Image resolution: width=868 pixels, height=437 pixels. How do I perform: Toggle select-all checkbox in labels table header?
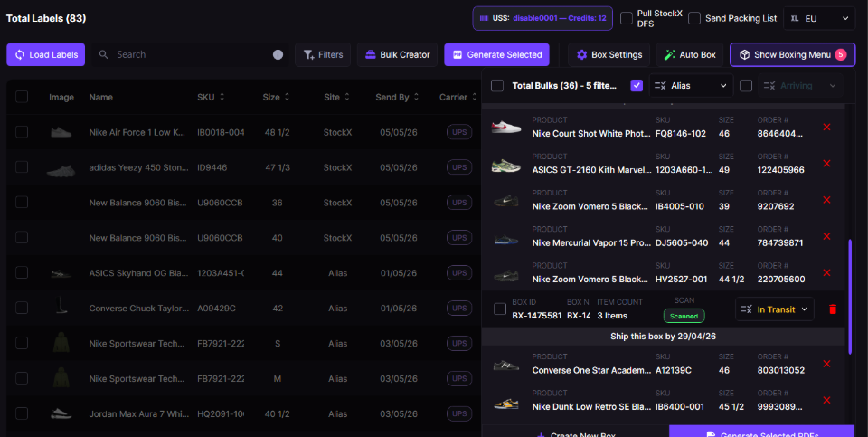click(x=22, y=97)
